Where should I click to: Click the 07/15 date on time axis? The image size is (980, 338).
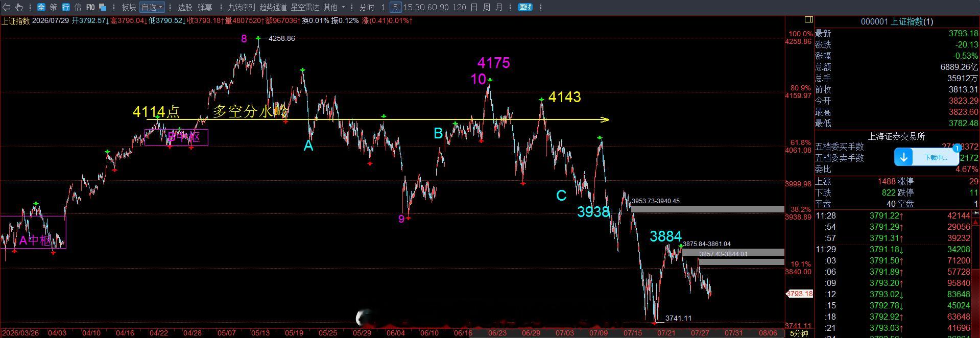click(633, 333)
